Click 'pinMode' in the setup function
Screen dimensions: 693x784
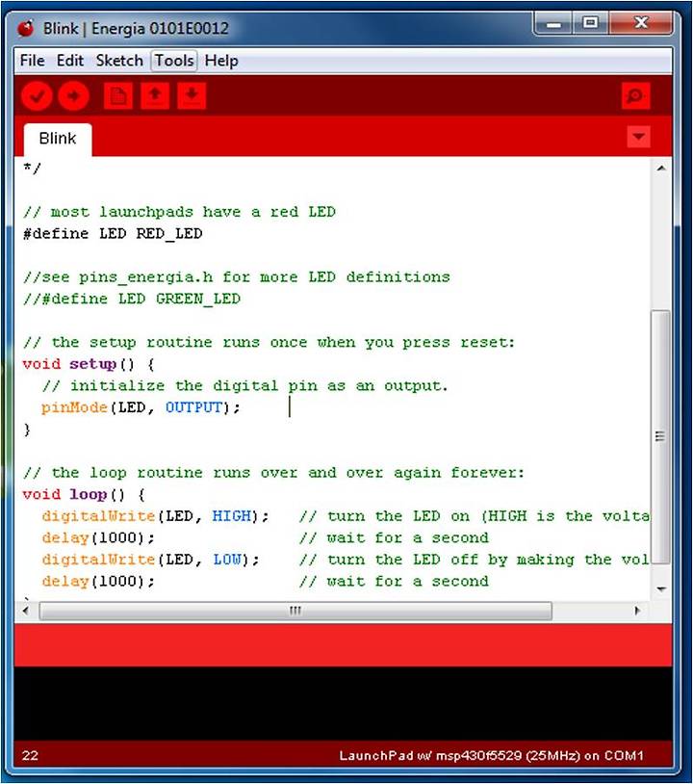coord(74,407)
